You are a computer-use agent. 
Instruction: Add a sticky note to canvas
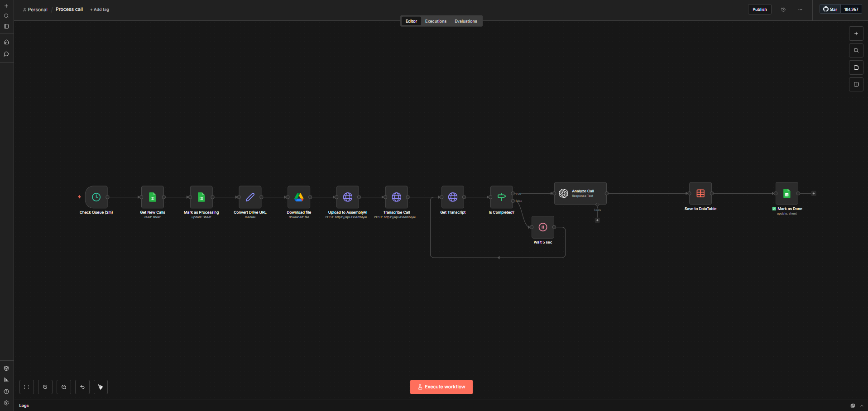pyautogui.click(x=856, y=67)
